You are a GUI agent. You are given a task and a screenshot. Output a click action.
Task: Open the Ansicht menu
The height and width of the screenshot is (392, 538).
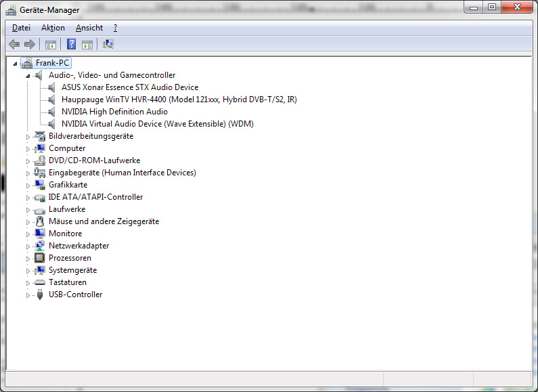pyautogui.click(x=89, y=28)
